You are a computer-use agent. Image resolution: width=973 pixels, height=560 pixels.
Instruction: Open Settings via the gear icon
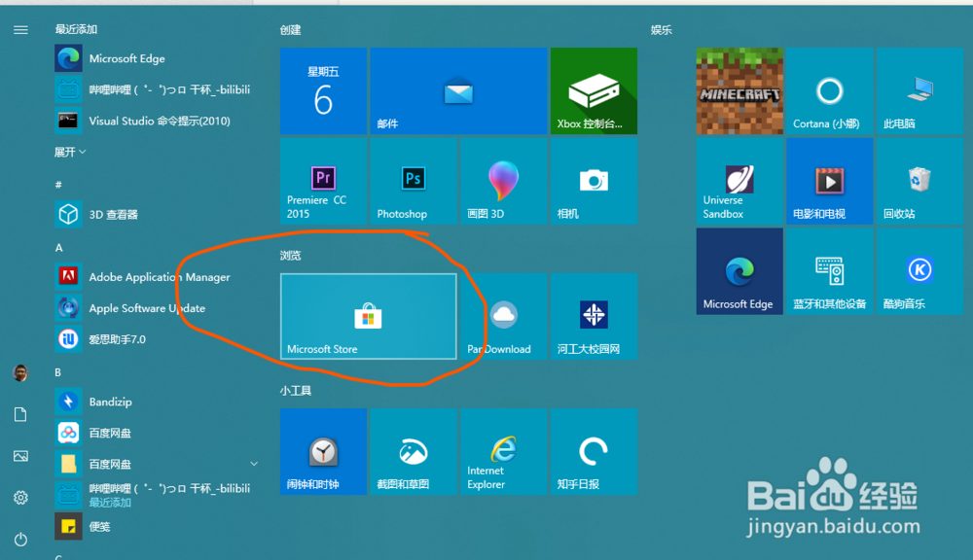[x=20, y=498]
